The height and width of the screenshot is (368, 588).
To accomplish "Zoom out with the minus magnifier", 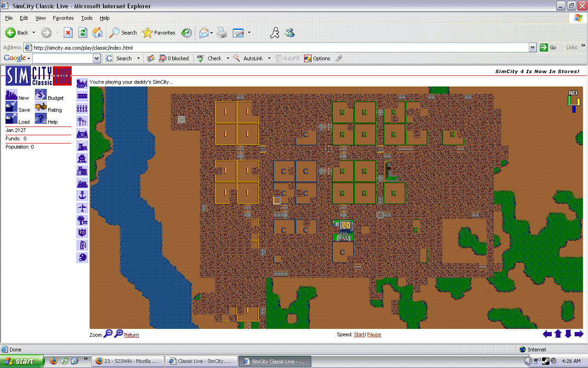I will coord(108,334).
